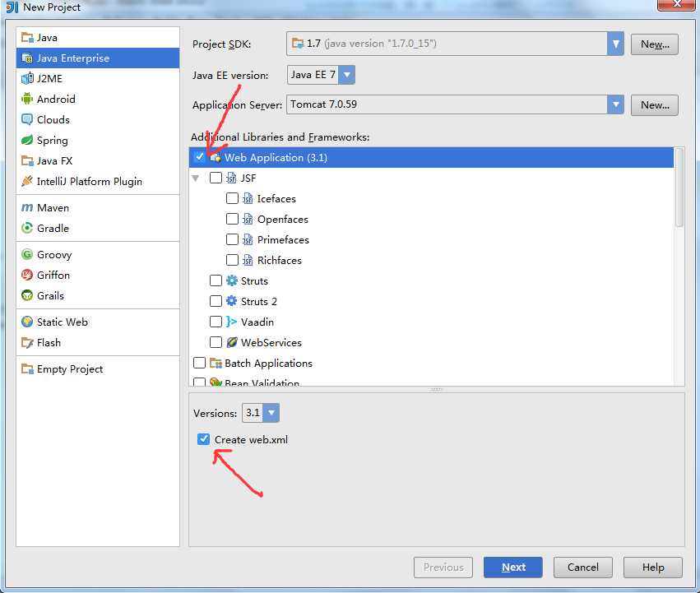
Task: Enable the Struts checkbox
Action: click(216, 280)
